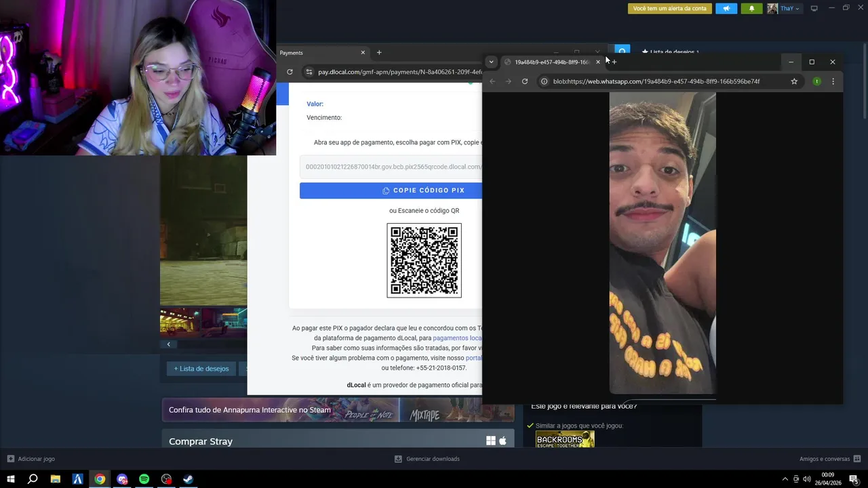Open 'Amigos e conversas' in Steam footer
The height and width of the screenshot is (488, 868).
tap(830, 459)
